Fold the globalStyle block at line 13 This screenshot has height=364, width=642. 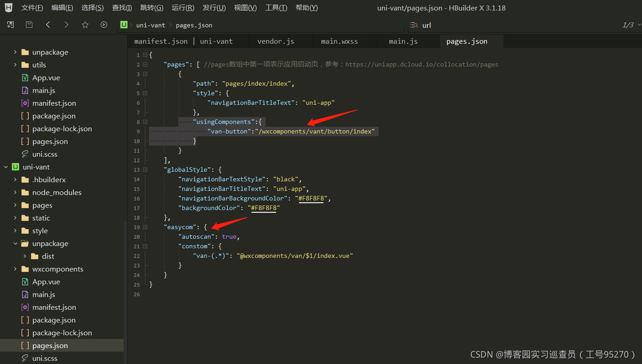tap(145, 169)
